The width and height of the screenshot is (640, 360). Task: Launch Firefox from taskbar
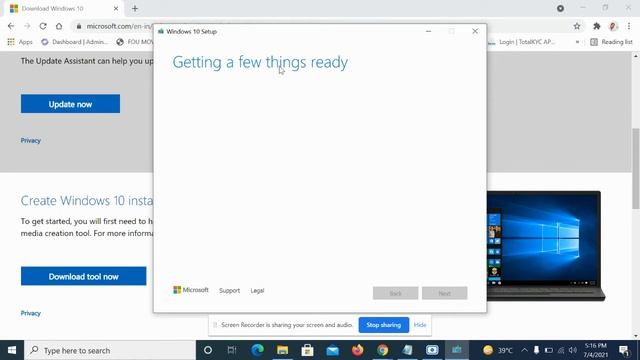pyautogui.click(x=358, y=350)
